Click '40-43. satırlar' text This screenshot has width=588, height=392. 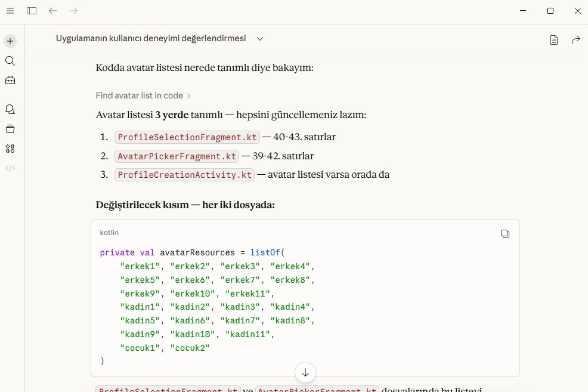(x=304, y=137)
